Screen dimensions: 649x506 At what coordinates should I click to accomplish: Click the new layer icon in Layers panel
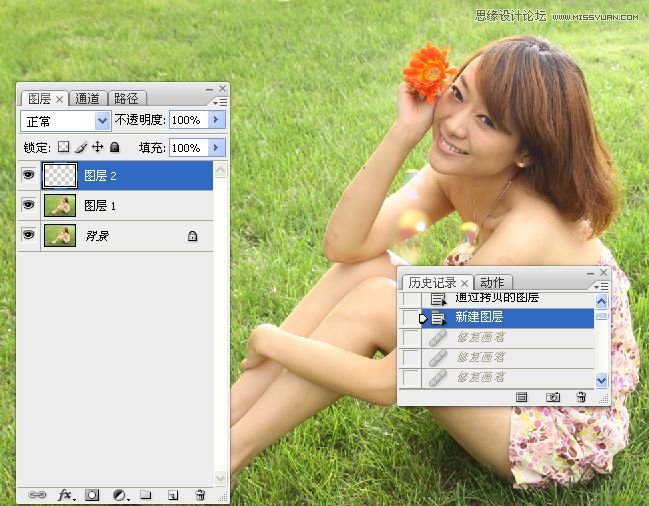[x=172, y=494]
